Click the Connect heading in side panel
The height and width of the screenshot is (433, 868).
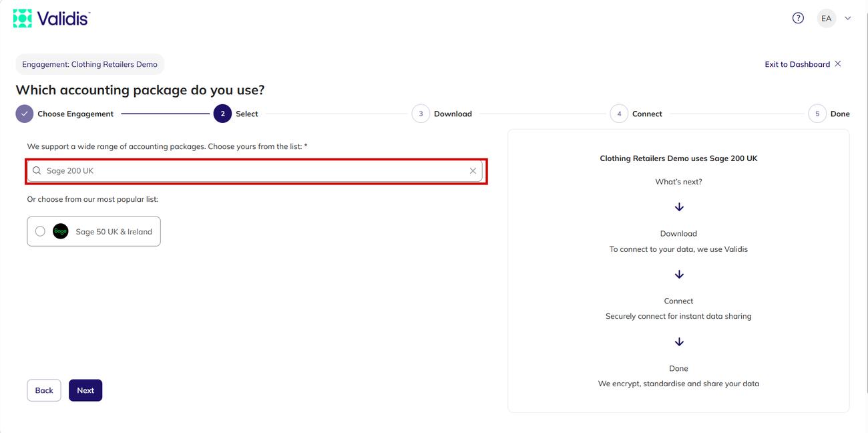678,301
